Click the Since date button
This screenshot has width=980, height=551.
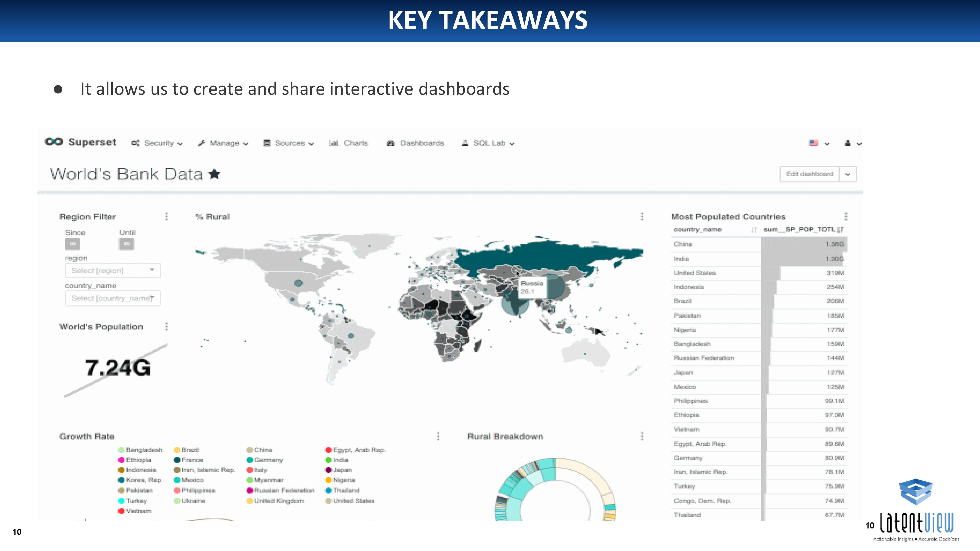(73, 244)
